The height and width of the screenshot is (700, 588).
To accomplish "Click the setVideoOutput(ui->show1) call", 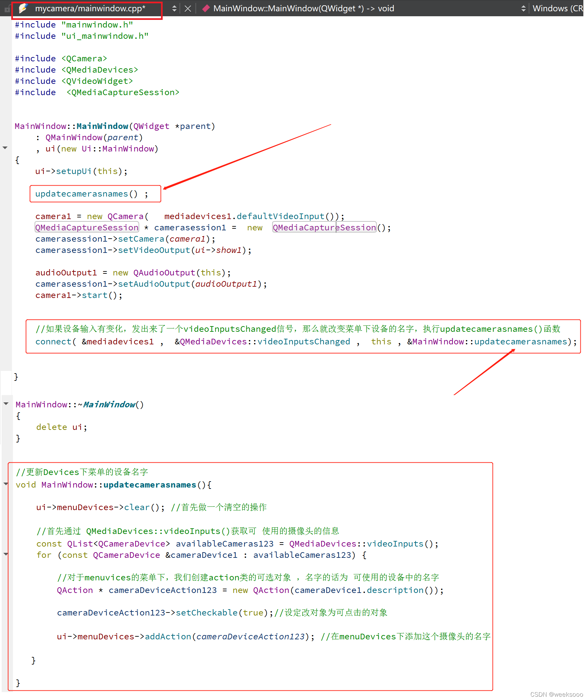I will click(182, 251).
